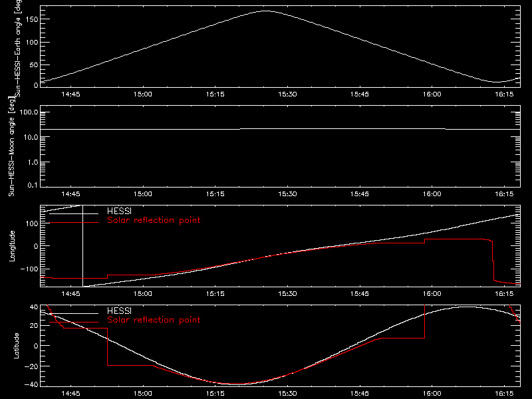Screen dimensions: 532x399
Task: Click the -100 tick label on Longitude axis
Action: [29, 269]
